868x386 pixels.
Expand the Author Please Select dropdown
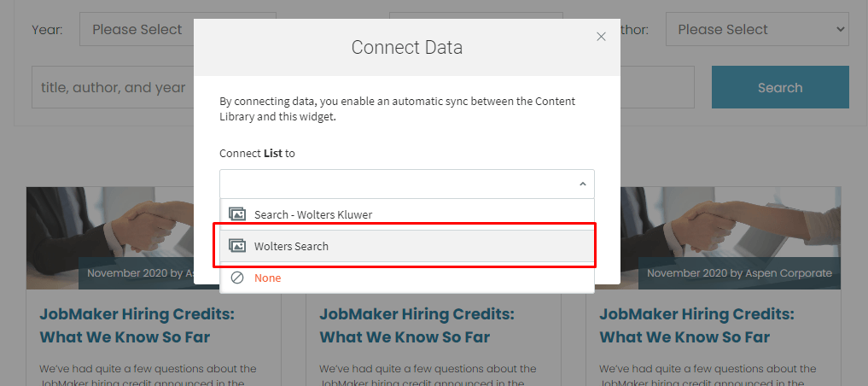coord(756,29)
